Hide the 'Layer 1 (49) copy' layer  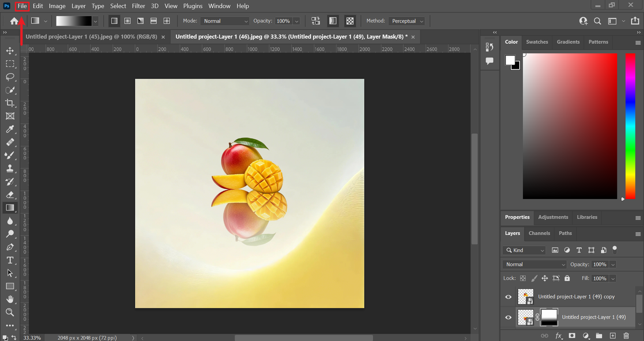[508, 297]
